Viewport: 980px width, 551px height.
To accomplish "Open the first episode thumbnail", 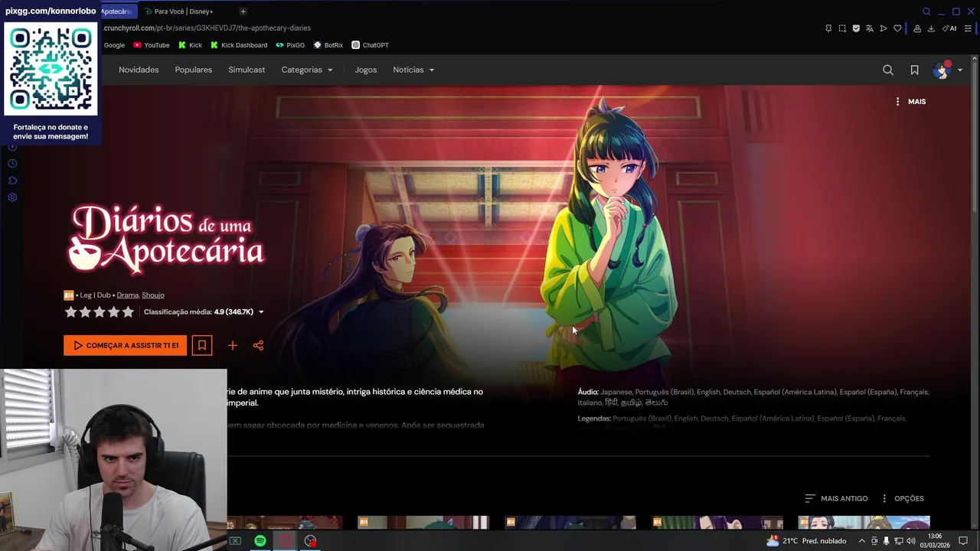I will (285, 523).
